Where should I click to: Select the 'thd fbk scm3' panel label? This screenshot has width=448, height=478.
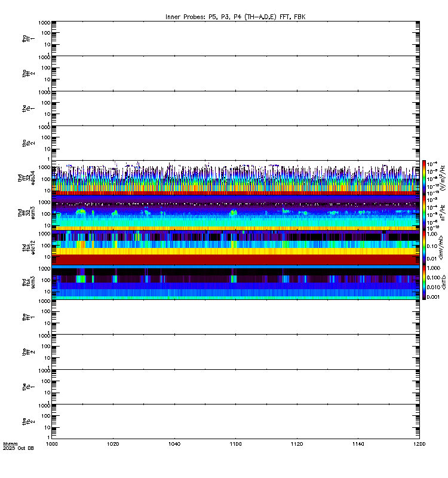point(29,282)
